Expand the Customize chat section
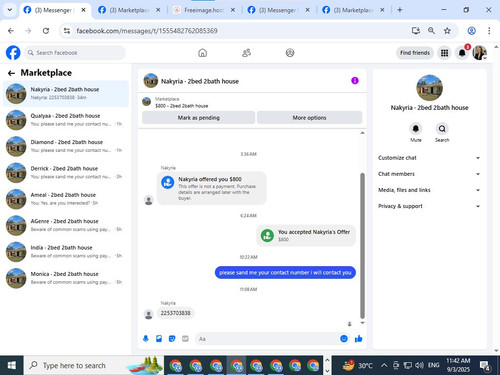The height and width of the screenshot is (375, 500). pos(429,158)
